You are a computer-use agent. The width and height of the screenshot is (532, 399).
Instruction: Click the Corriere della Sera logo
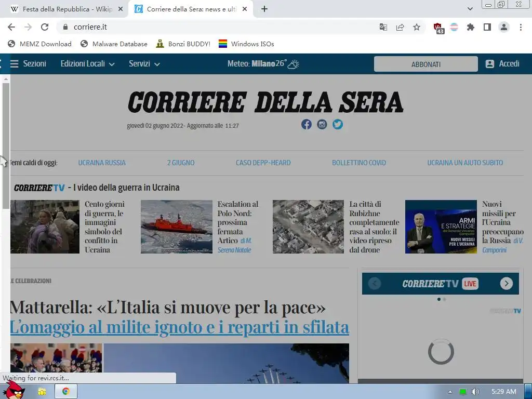tap(265, 102)
